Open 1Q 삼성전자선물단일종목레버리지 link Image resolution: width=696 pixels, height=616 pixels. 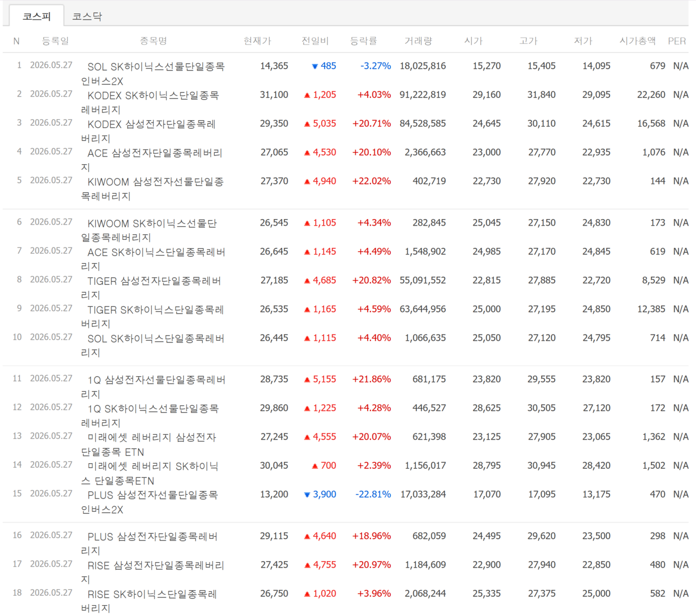[x=153, y=387]
